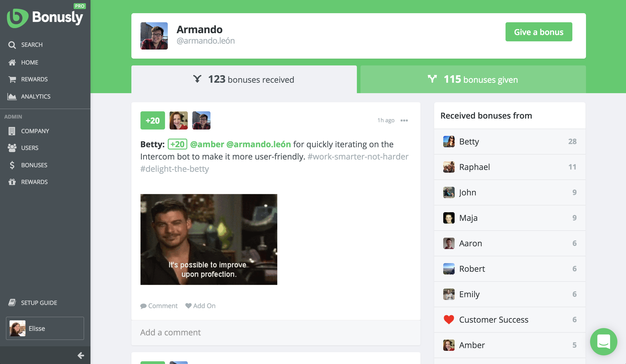626x364 pixels.
Task: Open #work-smarter-not-harder hashtag
Action: (x=358, y=156)
